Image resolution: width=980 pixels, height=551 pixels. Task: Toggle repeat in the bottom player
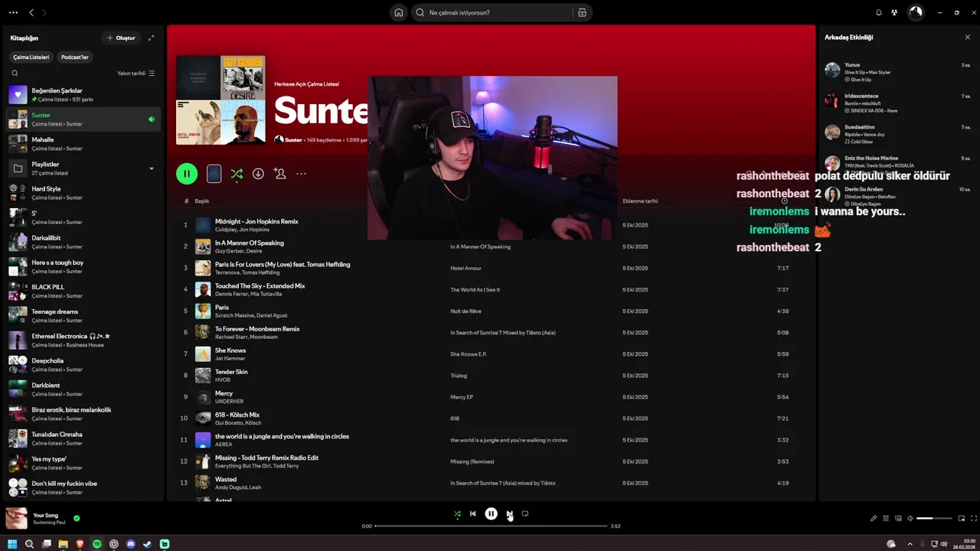tap(525, 514)
